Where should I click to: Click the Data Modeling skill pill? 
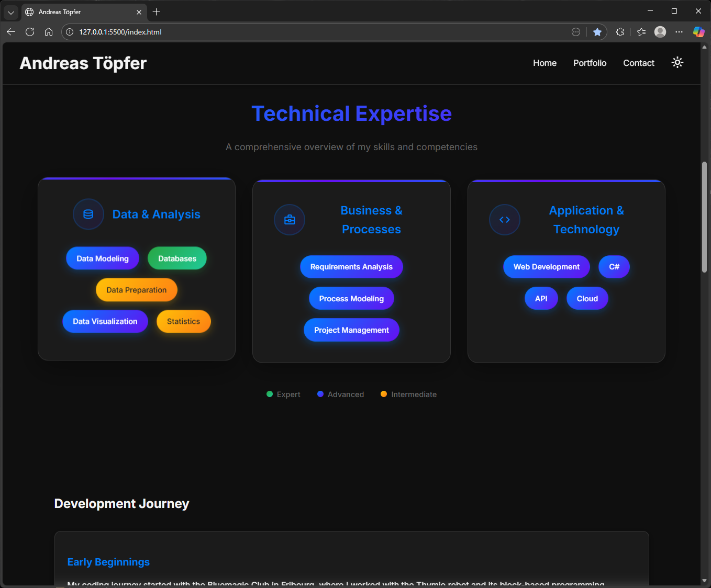click(103, 258)
